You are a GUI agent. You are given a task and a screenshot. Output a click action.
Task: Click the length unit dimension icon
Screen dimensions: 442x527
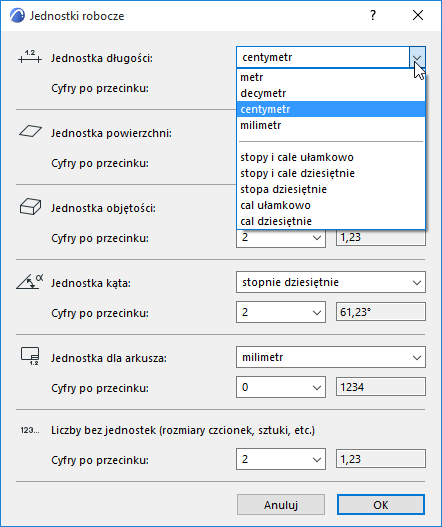(x=30, y=57)
